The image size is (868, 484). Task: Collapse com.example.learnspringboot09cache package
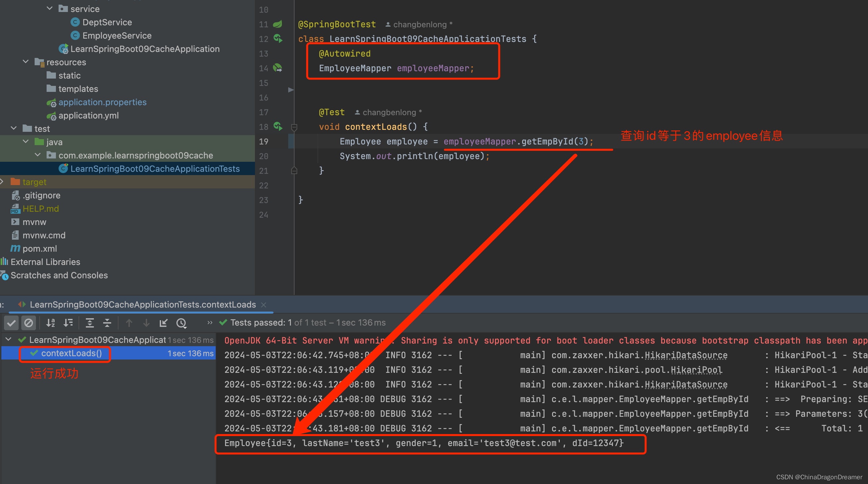click(38, 155)
